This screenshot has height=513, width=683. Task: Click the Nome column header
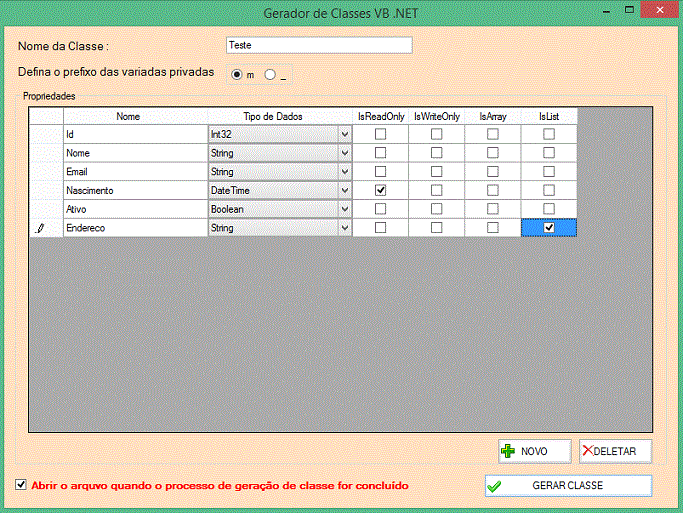tap(135, 116)
